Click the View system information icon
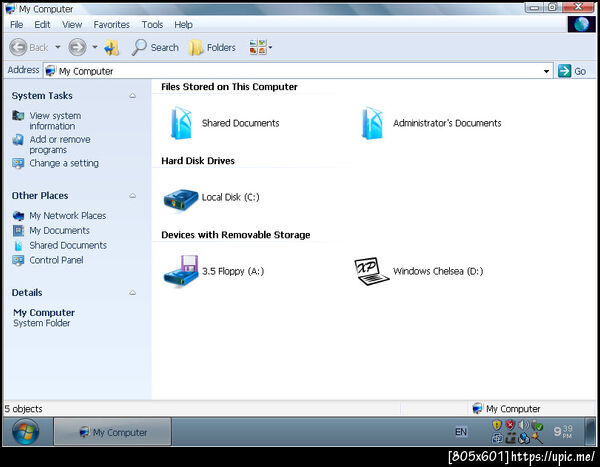 pos(18,115)
